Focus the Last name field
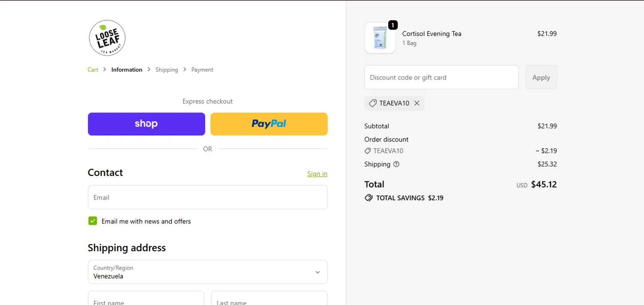This screenshot has width=644, height=305. coord(269,298)
